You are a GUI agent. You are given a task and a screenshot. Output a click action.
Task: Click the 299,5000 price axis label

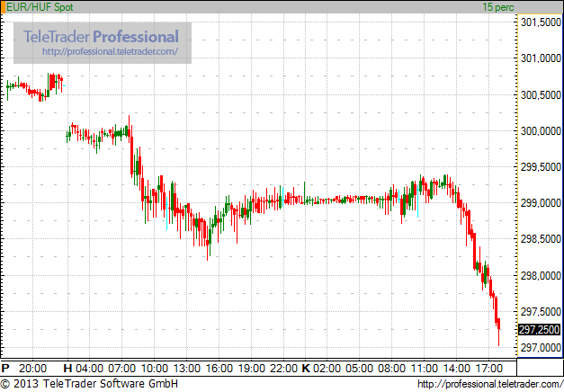pyautogui.click(x=541, y=167)
